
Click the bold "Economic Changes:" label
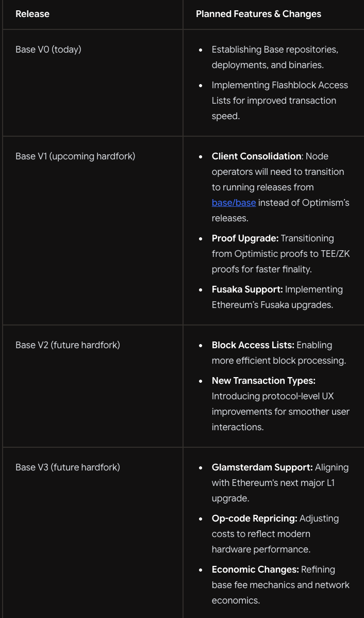point(255,569)
